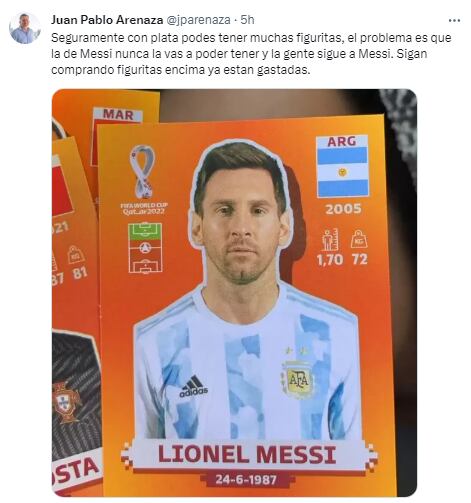
Task: Click the LIONEL MESSI name banner
Action: [248, 455]
